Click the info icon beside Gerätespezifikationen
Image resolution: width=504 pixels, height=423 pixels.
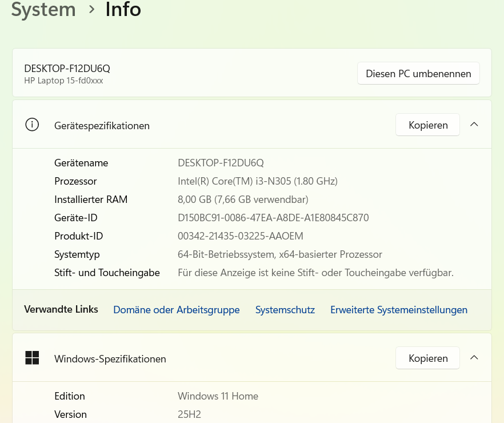coord(32,125)
